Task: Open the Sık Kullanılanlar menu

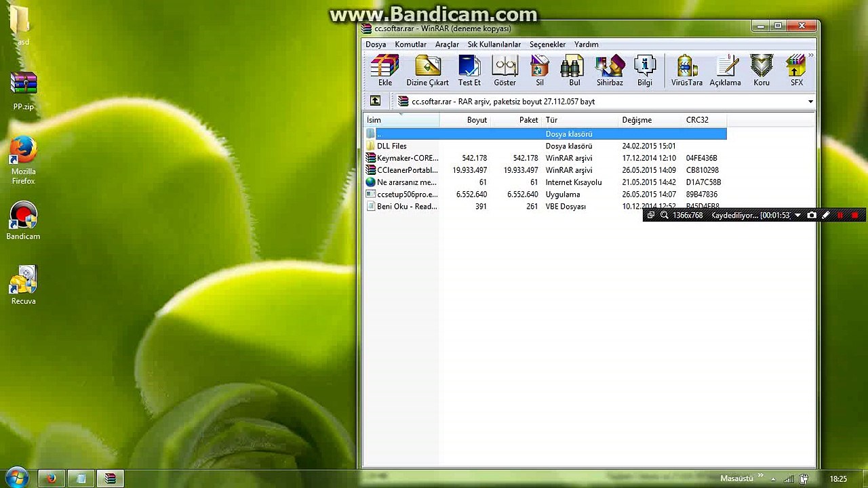Action: pos(494,45)
